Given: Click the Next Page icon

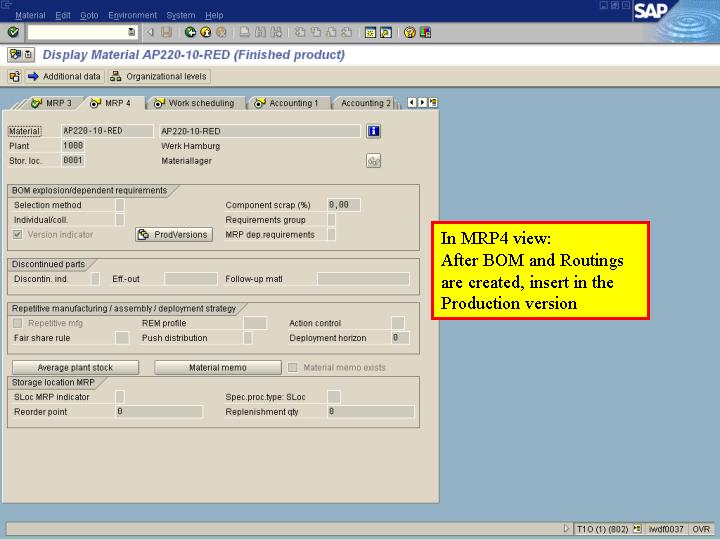Looking at the screenshot, I should pos(332,32).
